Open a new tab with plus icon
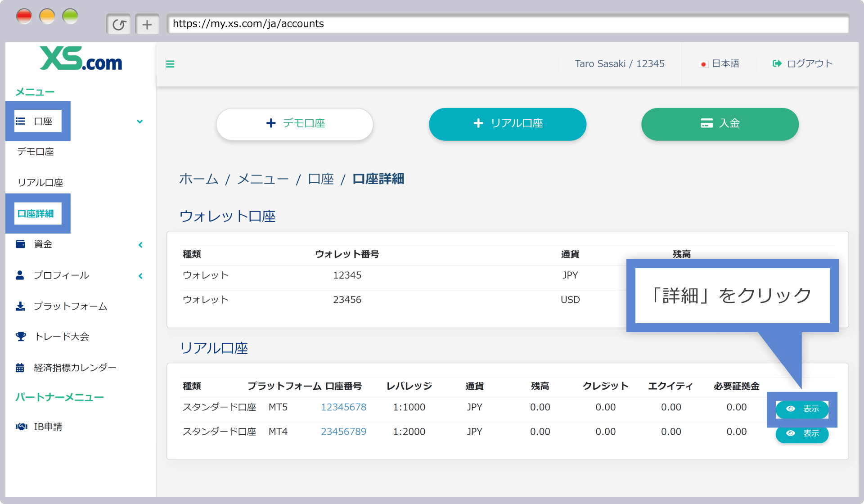This screenshot has height=504, width=864. click(147, 24)
